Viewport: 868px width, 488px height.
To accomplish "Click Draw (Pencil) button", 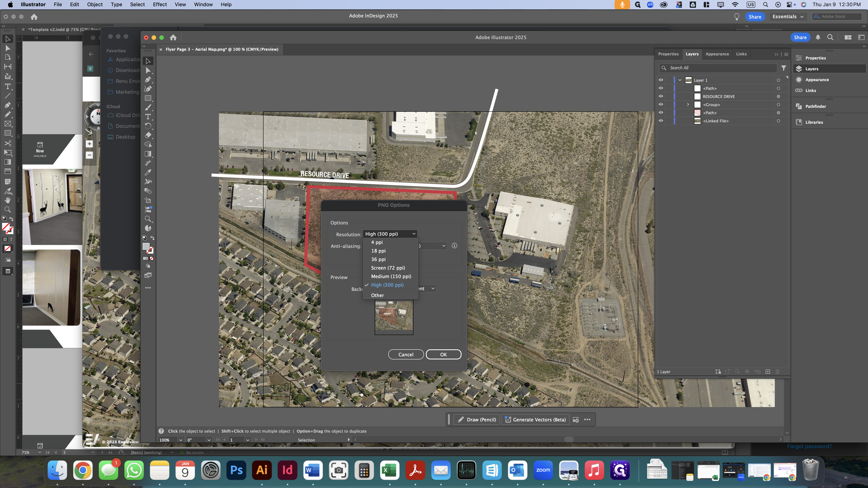I will point(477,420).
